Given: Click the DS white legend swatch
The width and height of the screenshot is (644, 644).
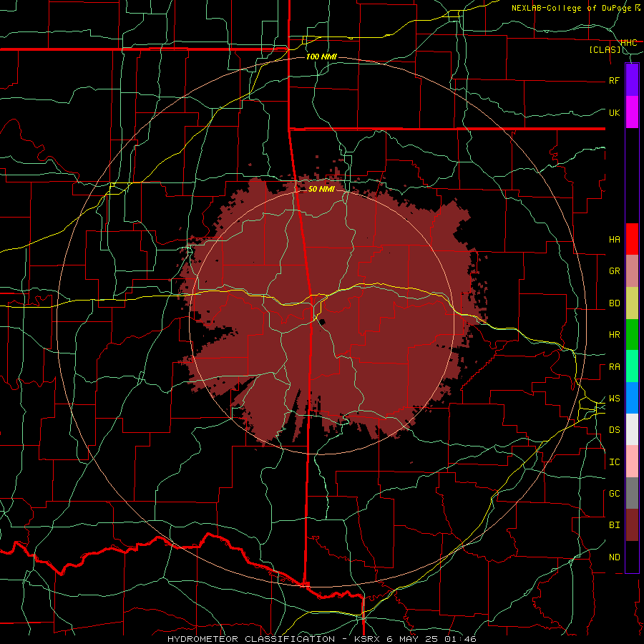Looking at the screenshot, I should (x=632, y=429).
